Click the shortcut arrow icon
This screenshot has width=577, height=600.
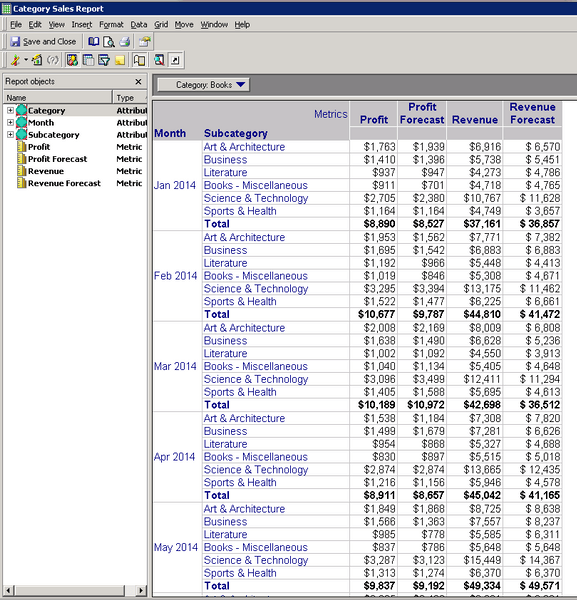click(175, 60)
